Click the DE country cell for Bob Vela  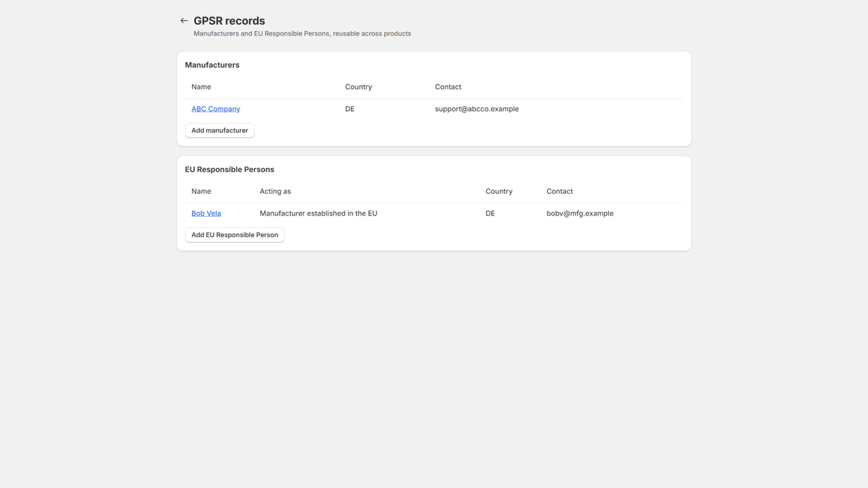[490, 213]
